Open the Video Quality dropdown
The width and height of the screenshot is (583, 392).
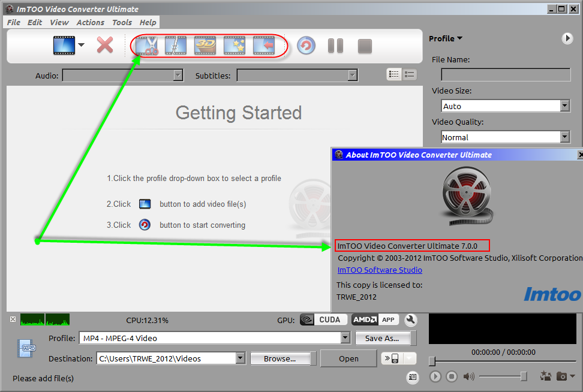coord(565,137)
